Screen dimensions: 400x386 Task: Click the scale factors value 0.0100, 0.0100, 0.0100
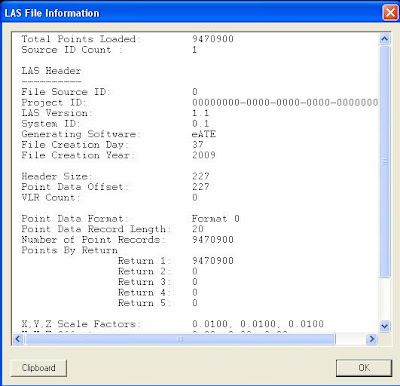(x=258, y=324)
